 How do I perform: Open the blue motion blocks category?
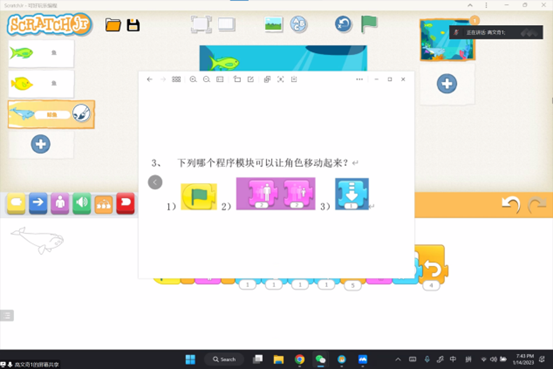(38, 203)
